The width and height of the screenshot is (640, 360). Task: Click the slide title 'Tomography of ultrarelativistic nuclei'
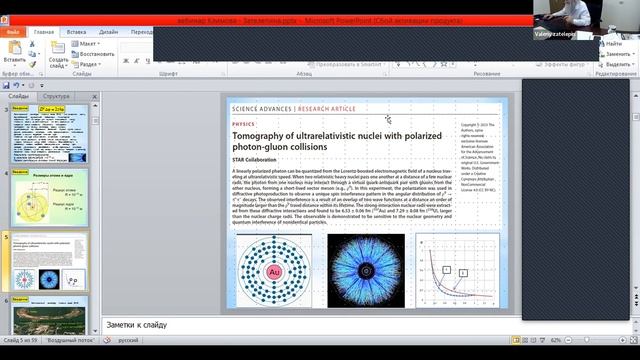(x=337, y=141)
